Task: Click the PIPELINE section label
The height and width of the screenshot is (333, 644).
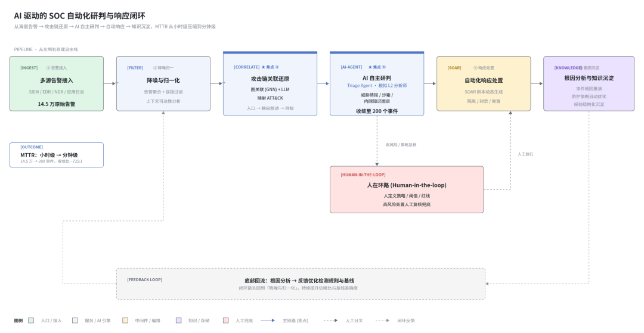Action: point(46,49)
